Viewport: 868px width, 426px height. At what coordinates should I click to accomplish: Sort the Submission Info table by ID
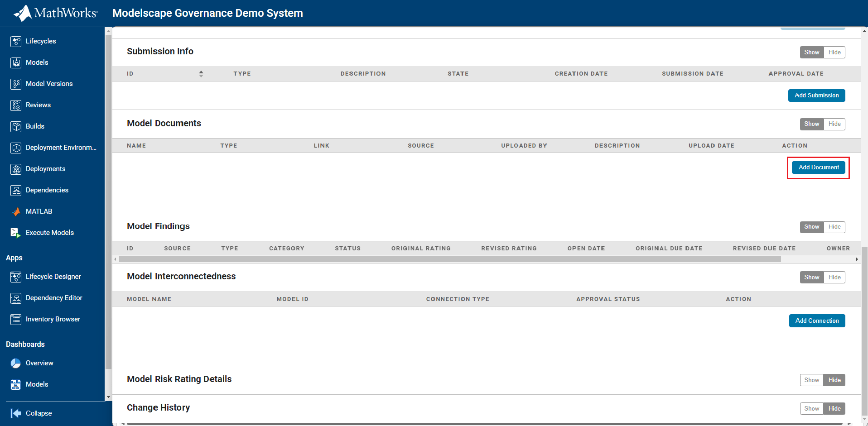click(201, 73)
